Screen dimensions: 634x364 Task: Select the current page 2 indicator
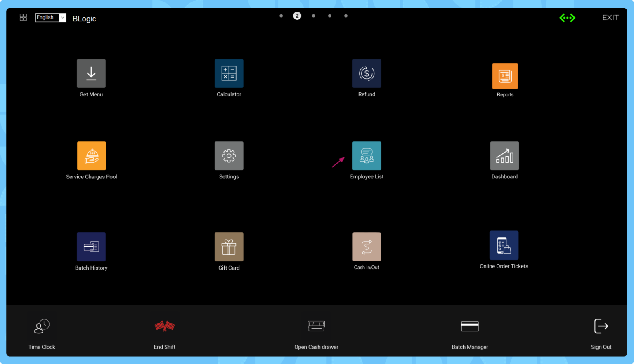297,16
